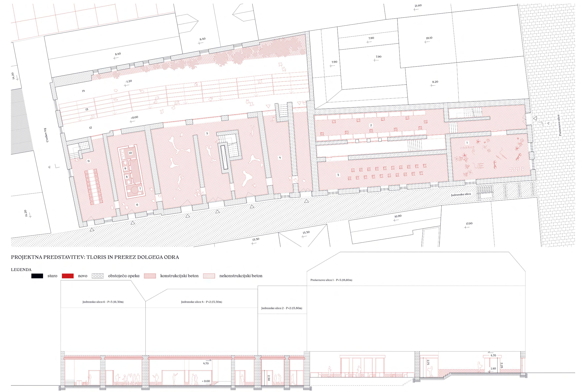Select the 'konstrukcijski beton' hatch swatch

point(150,276)
